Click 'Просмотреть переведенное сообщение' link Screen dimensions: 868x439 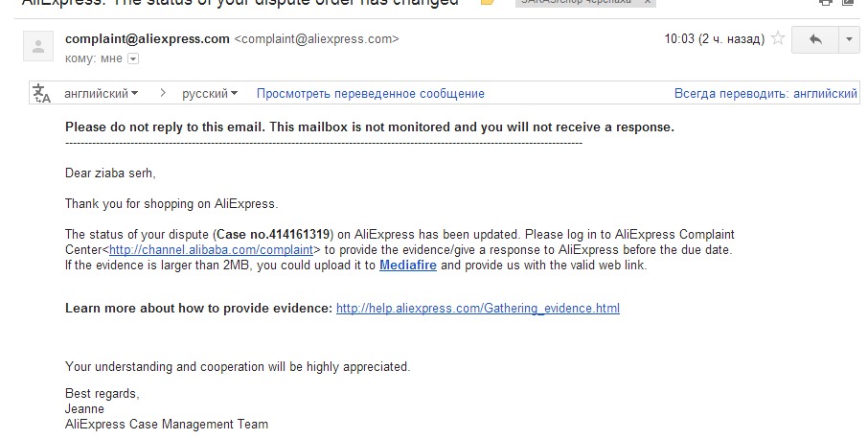[371, 94]
